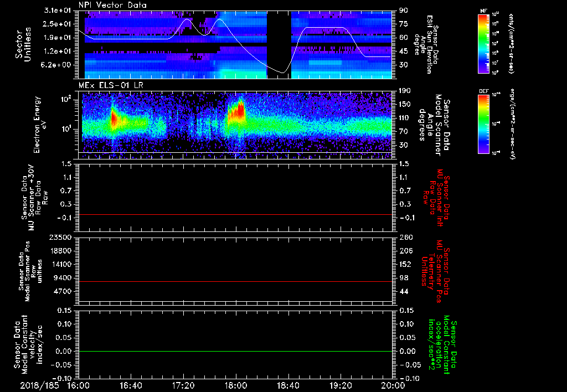567x392 pixels.
Task: Click the 9400 scanner position tick label
Action: tap(63, 278)
